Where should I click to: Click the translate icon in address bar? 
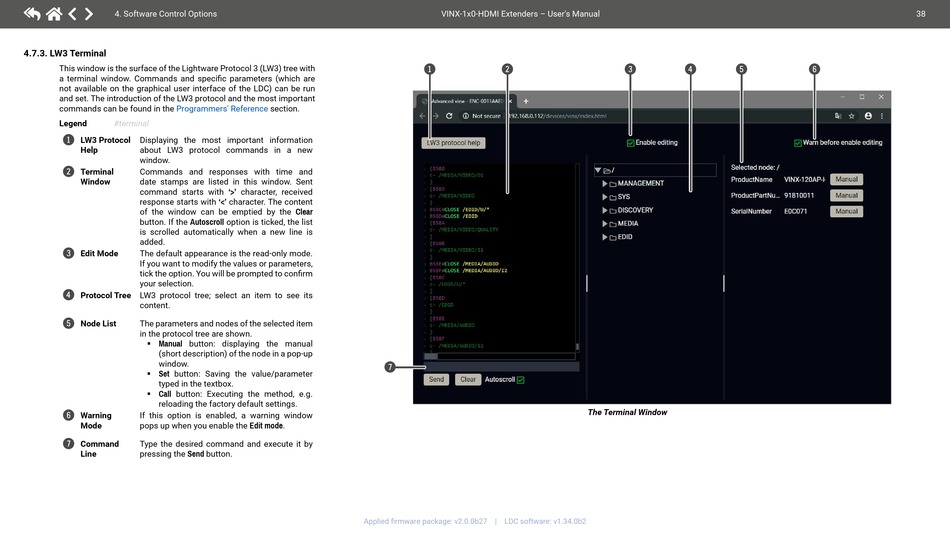pyautogui.click(x=838, y=116)
